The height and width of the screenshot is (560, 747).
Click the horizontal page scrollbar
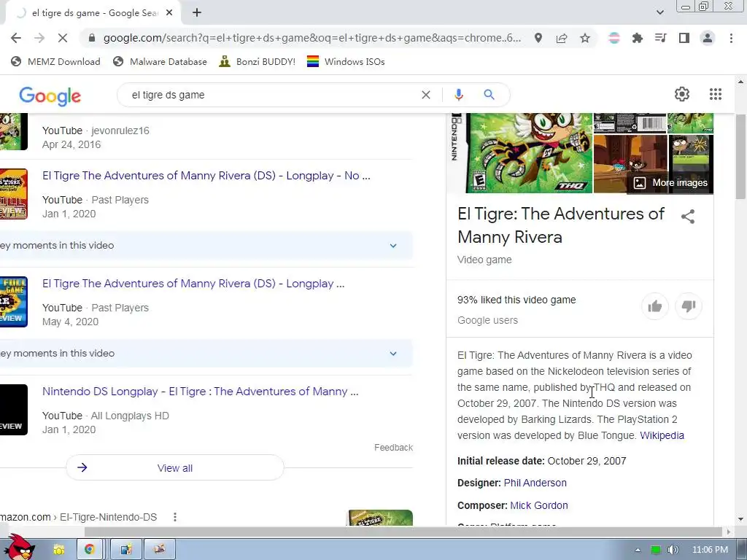tap(403, 532)
